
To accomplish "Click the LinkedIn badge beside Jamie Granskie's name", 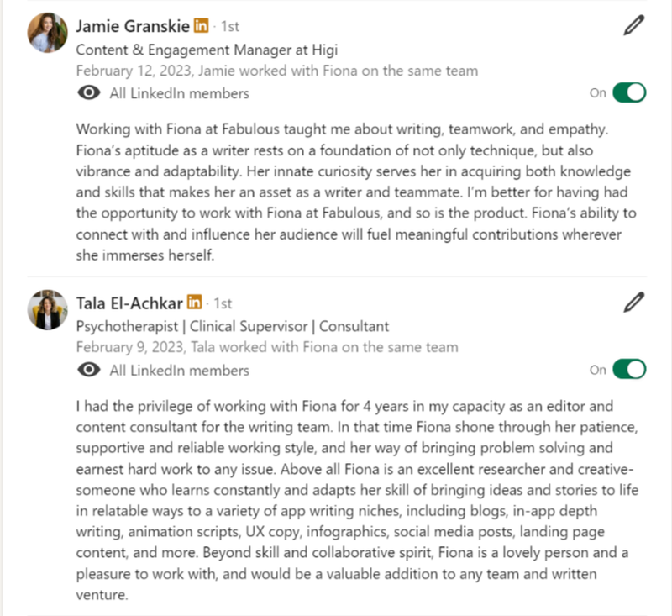I will (201, 26).
